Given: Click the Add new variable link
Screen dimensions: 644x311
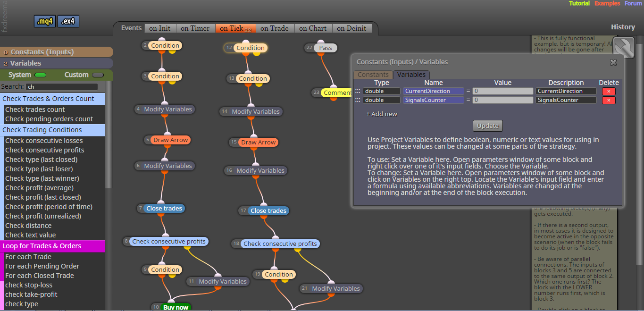Looking at the screenshot, I should (382, 114).
